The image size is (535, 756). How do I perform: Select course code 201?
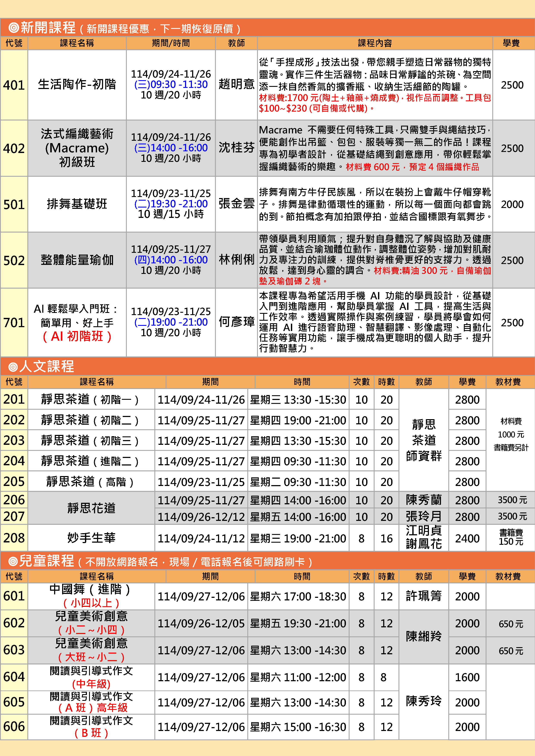pyautogui.click(x=14, y=399)
